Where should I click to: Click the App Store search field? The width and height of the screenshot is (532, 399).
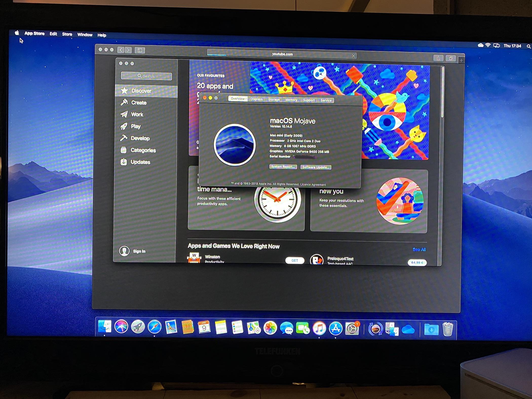(146, 76)
